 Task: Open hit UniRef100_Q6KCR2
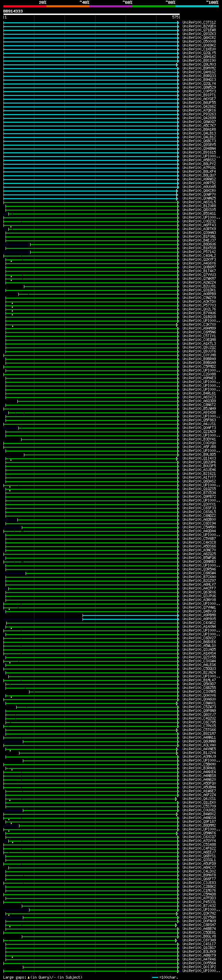199,38
